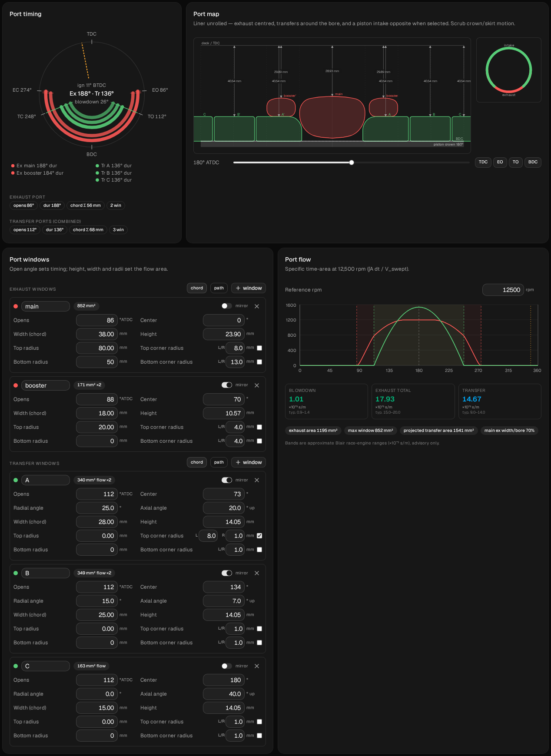
Task: Add a new exhaust window
Action: click(x=249, y=288)
